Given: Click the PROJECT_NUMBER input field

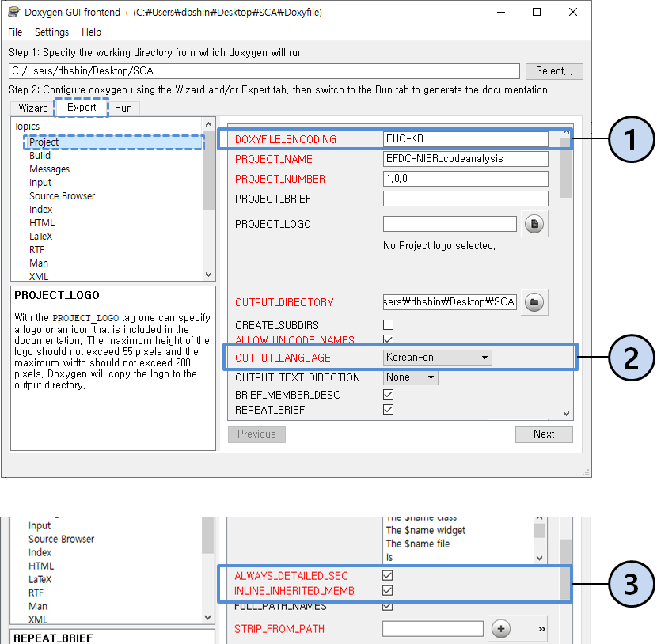Looking at the screenshot, I should click(465, 179).
